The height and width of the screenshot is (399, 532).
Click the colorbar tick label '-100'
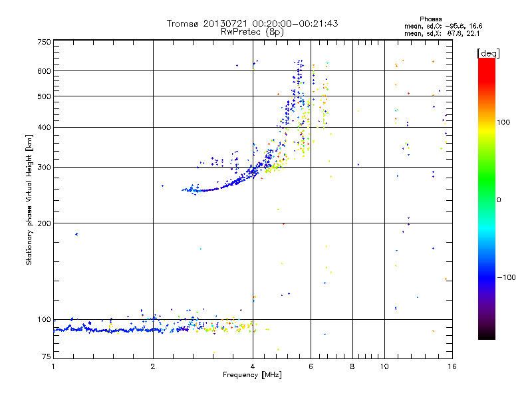coord(506,277)
